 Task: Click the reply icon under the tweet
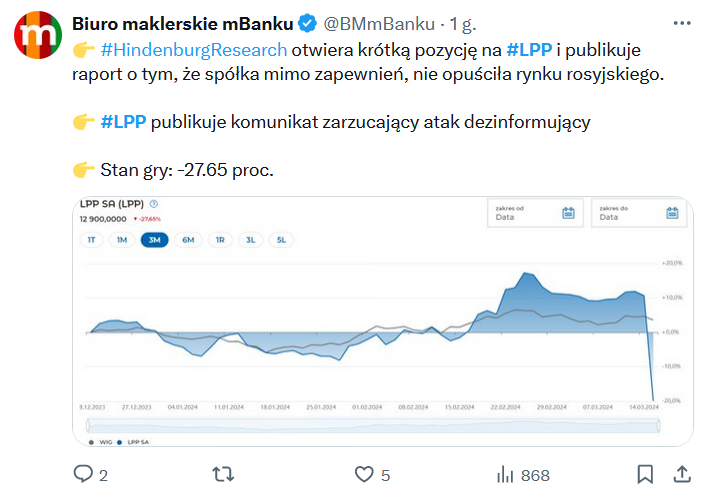click(x=83, y=474)
